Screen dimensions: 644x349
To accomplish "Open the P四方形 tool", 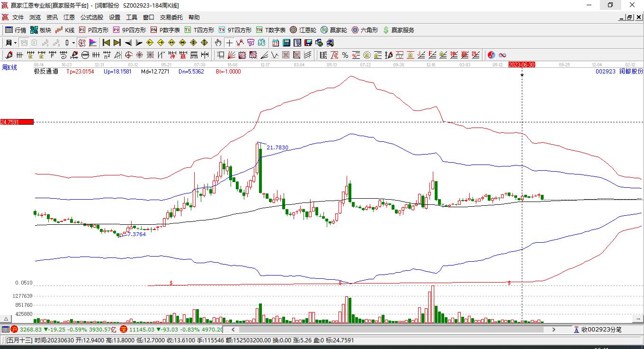I will point(94,30).
